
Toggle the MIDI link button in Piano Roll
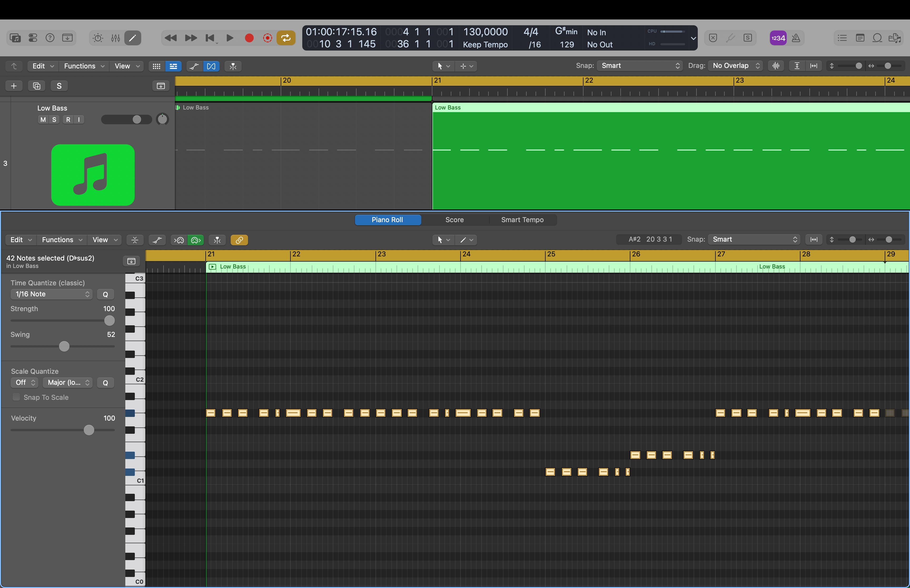[239, 240]
